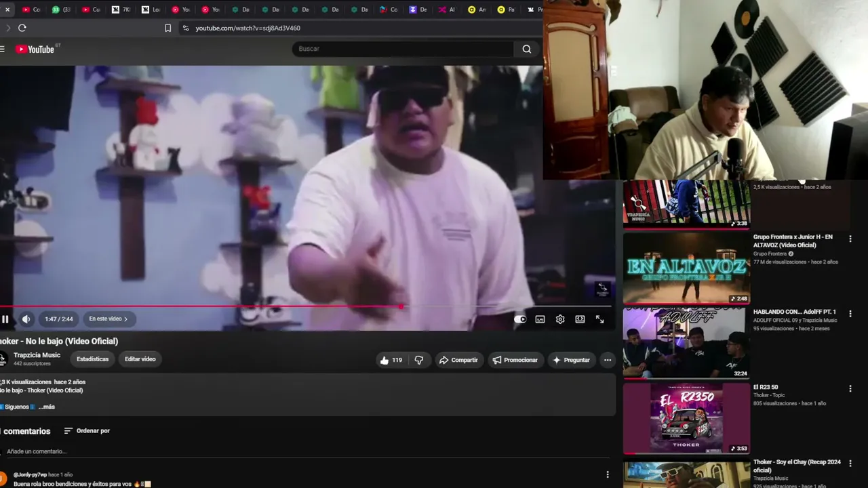Switch to the 'Lo' browser tab
The width and height of the screenshot is (868, 488).
click(150, 9)
